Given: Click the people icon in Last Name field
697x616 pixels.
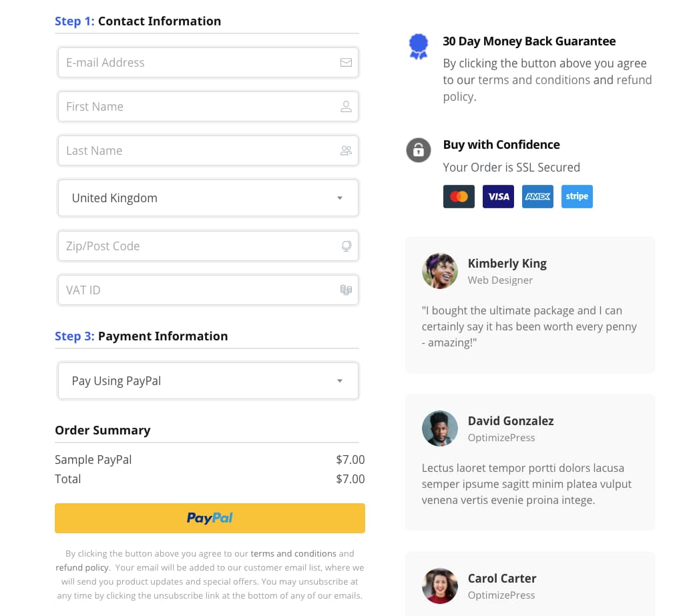Looking at the screenshot, I should pos(346,151).
